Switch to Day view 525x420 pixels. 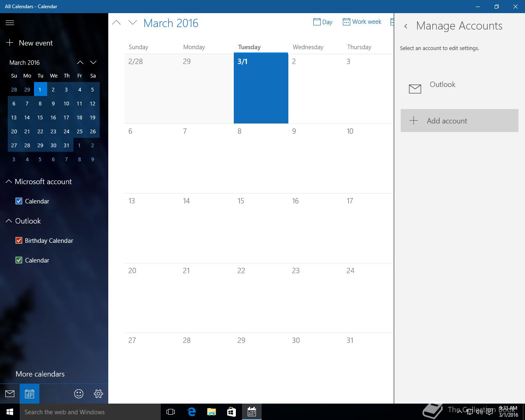(323, 22)
